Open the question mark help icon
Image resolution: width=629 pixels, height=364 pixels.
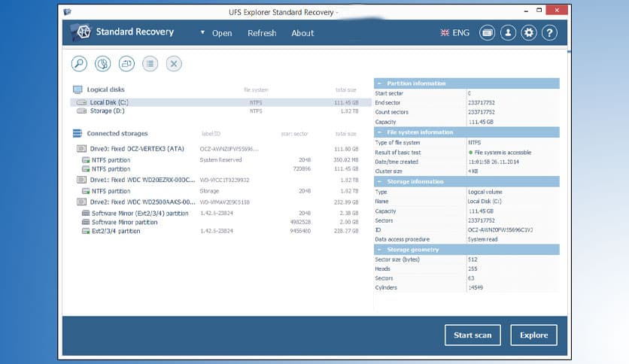coord(549,33)
